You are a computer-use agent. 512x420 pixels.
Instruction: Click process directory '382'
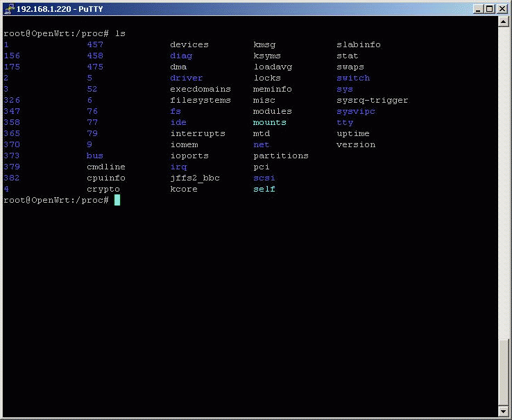coord(12,178)
